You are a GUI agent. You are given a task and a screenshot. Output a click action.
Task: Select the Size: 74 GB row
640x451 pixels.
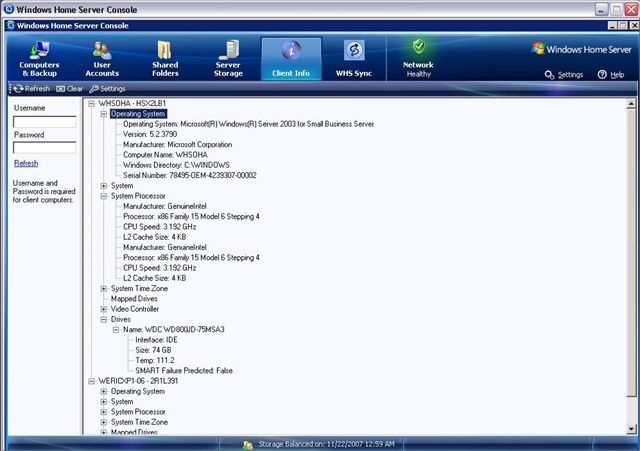[153, 350]
